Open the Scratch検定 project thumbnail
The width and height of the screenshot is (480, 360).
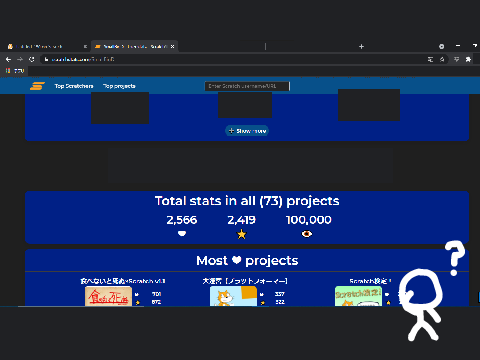point(358,296)
